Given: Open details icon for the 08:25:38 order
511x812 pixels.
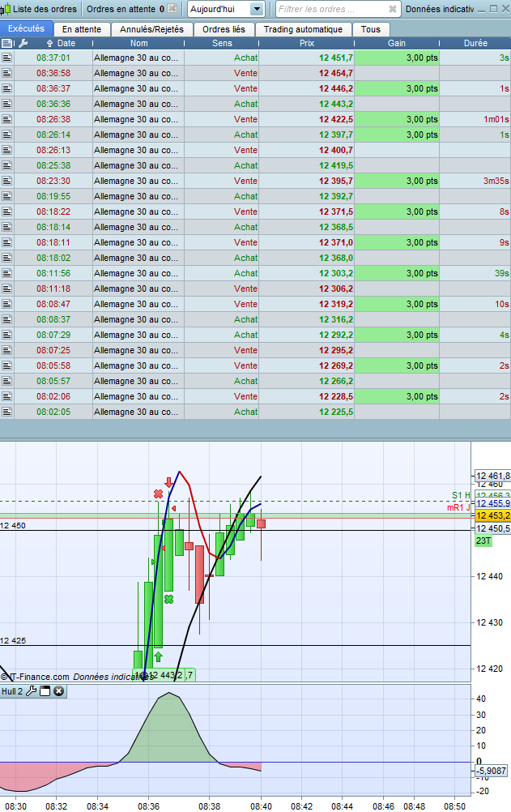Looking at the screenshot, I should click(x=6, y=165).
